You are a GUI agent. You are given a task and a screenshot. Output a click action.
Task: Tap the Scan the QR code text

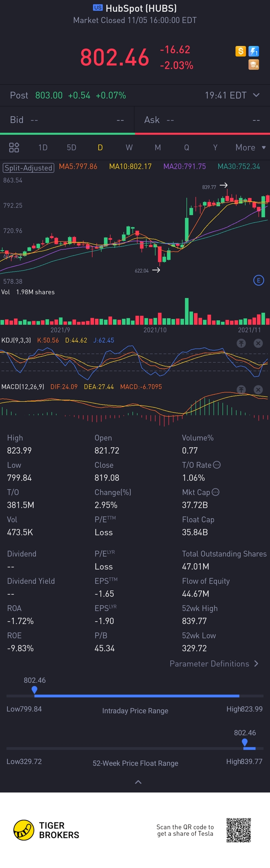185,830
